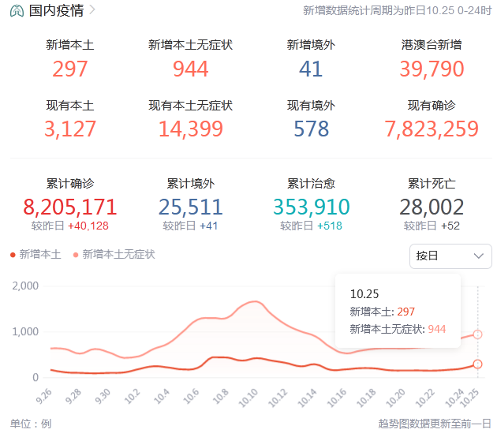Toggle the 新增本土 legend series
Viewport: 497px width, 448px height.
point(35,254)
